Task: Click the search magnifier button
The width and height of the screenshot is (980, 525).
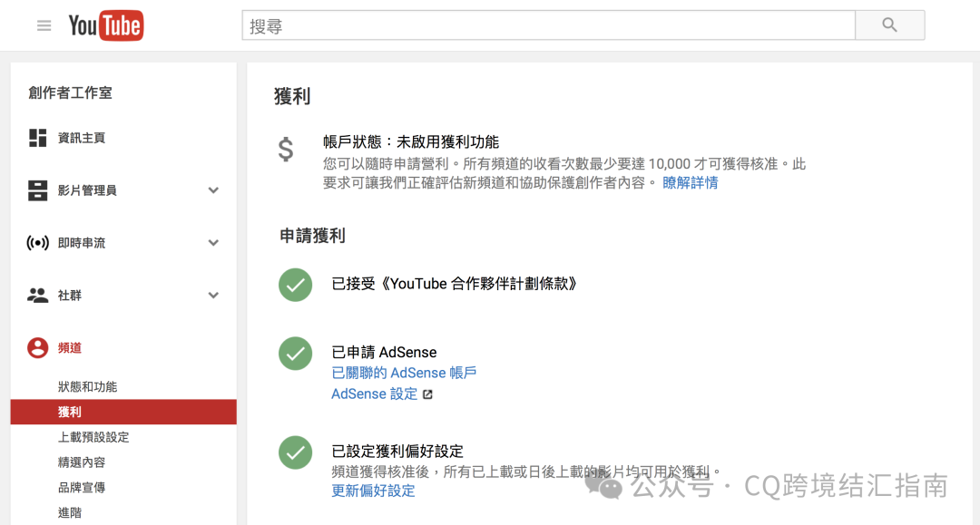Action: click(889, 25)
